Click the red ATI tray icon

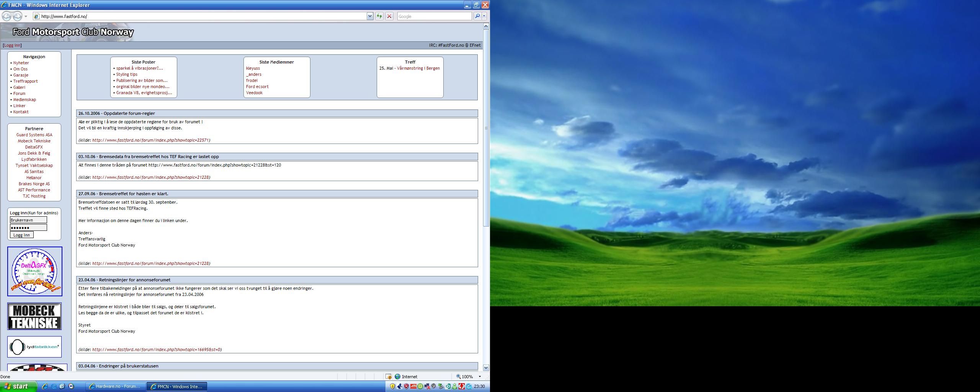[413, 386]
